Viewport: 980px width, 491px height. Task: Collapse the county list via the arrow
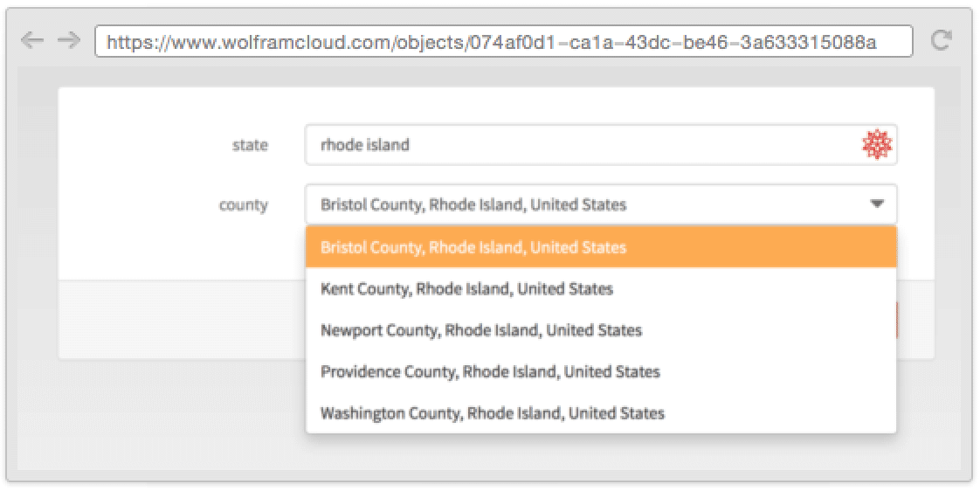coord(877,204)
